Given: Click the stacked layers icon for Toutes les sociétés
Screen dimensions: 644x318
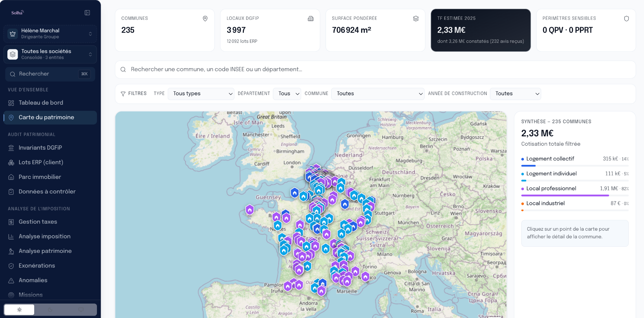Looking at the screenshot, I should coord(13,54).
